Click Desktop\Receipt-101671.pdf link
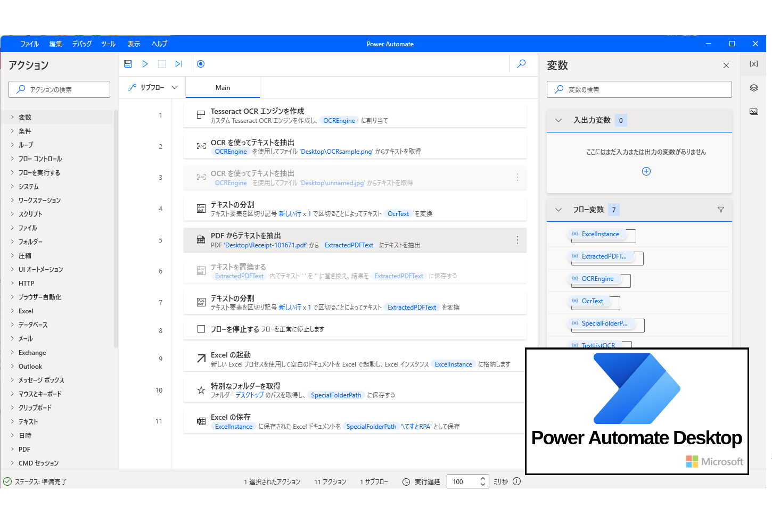 pos(266,245)
